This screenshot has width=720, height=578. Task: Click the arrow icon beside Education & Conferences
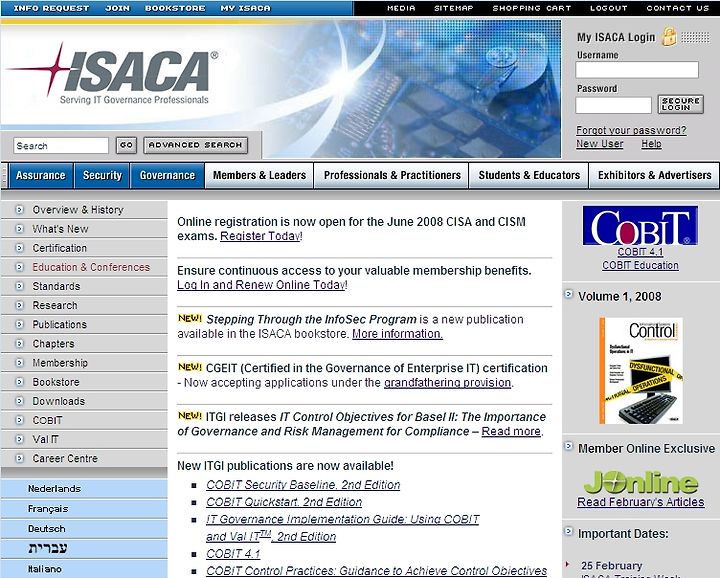[19, 267]
